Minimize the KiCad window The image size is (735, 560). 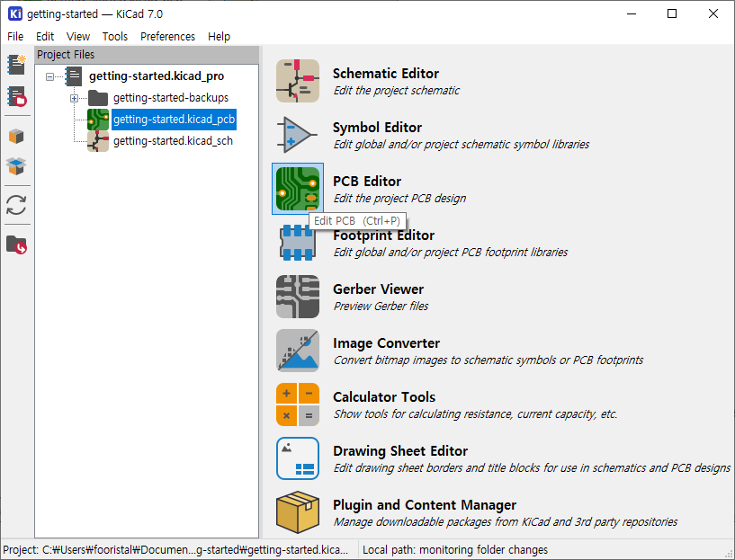click(632, 13)
